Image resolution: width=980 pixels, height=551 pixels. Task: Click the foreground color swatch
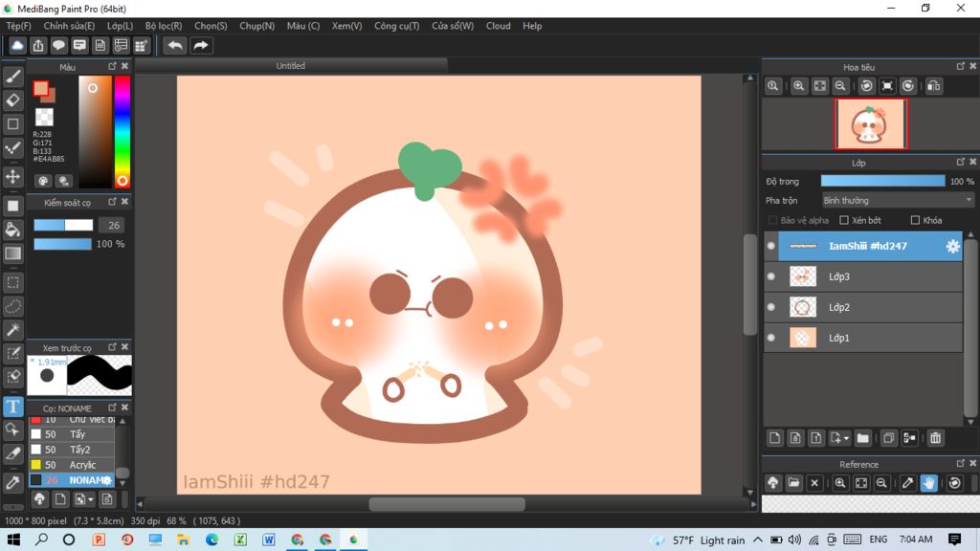coord(40,89)
